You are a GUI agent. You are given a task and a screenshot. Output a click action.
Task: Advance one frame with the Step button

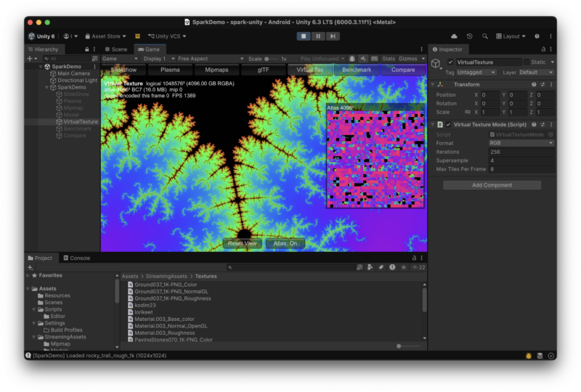[x=333, y=36]
